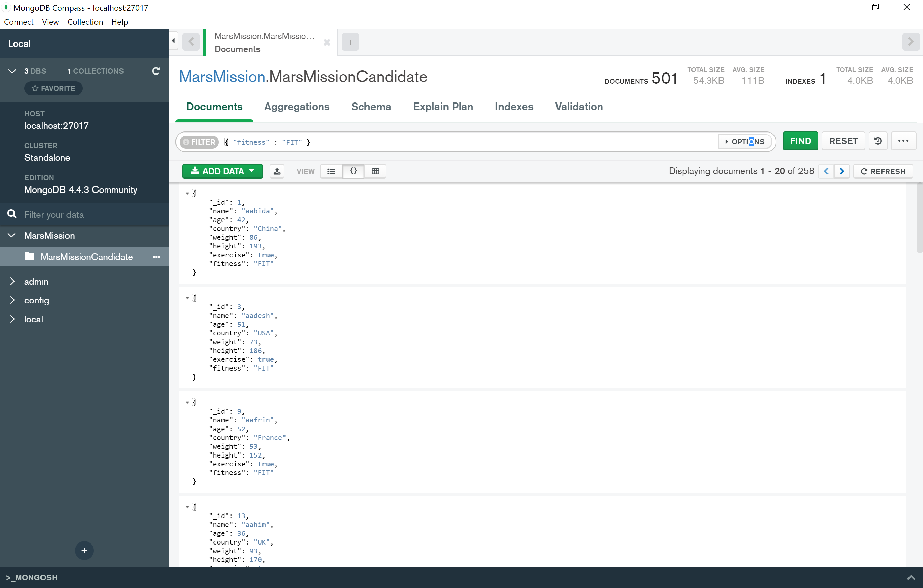Export the current query results
923x588 pixels.
[277, 171]
